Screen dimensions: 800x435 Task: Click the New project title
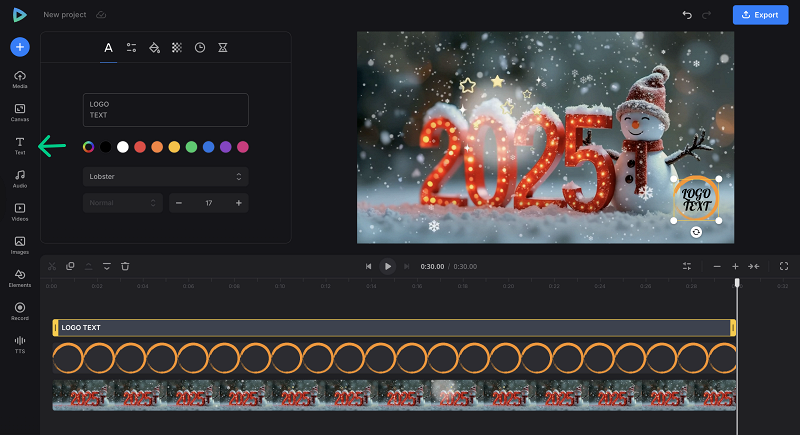tap(65, 15)
